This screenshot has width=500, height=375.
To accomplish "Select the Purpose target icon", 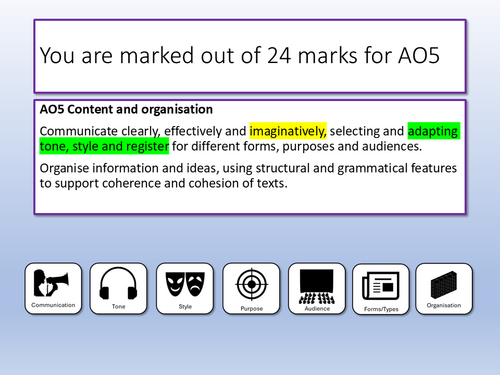I will click(252, 284).
